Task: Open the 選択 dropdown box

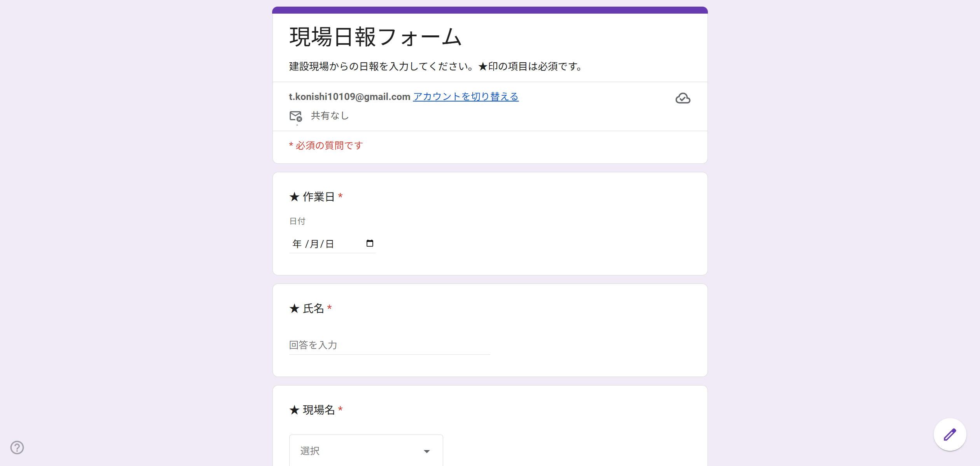Action: click(x=365, y=451)
